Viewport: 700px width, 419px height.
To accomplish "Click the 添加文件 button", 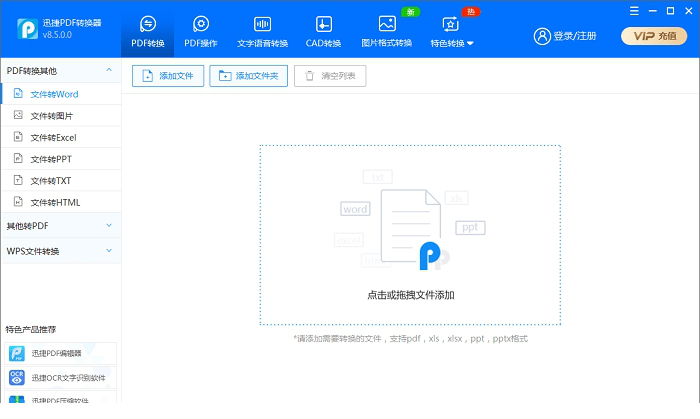I will pyautogui.click(x=168, y=76).
